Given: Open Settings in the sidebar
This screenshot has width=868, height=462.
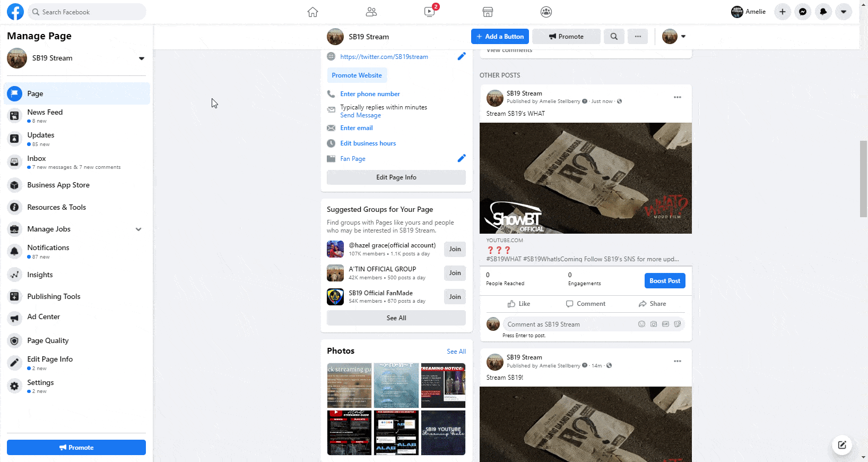Looking at the screenshot, I should pyautogui.click(x=77, y=386).
